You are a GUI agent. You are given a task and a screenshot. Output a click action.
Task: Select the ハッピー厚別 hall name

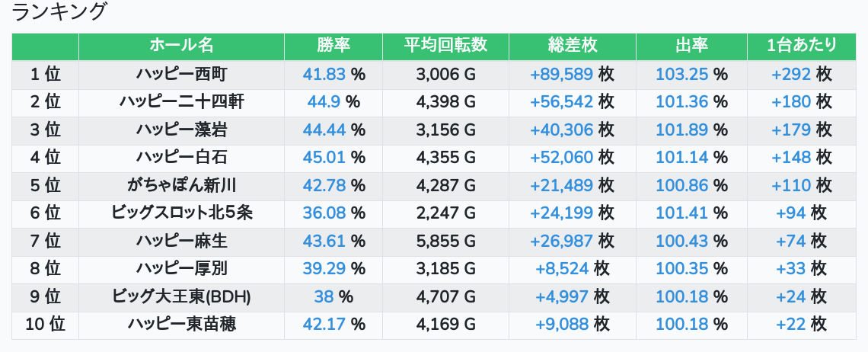tap(181, 268)
